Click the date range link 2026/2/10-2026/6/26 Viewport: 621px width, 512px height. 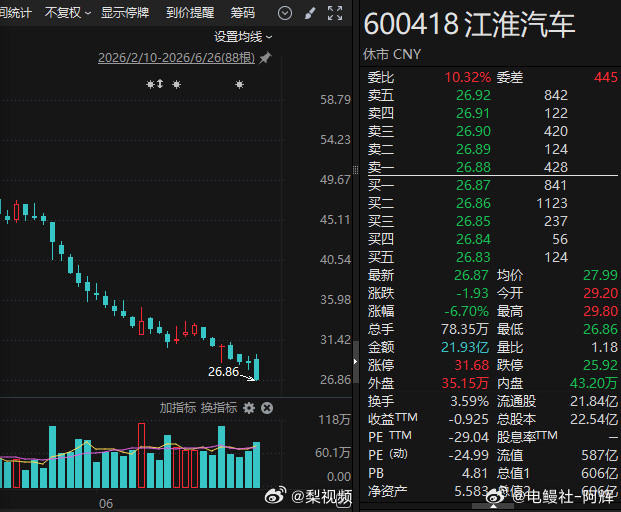click(176, 58)
